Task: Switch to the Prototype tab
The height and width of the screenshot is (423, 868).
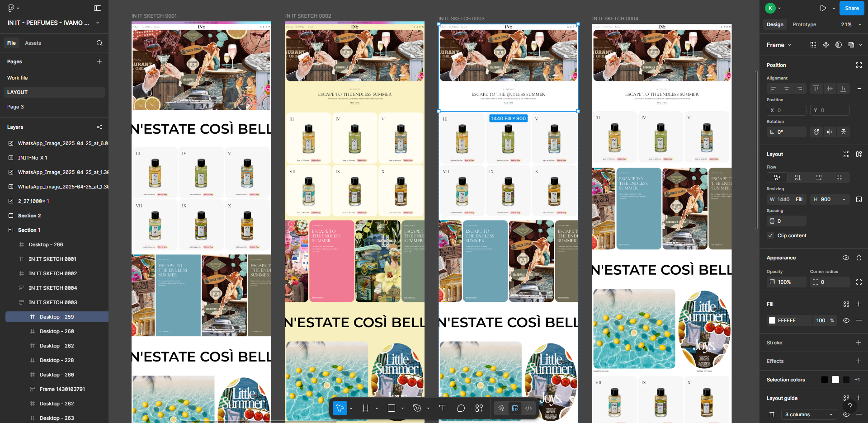Action: pos(804,24)
